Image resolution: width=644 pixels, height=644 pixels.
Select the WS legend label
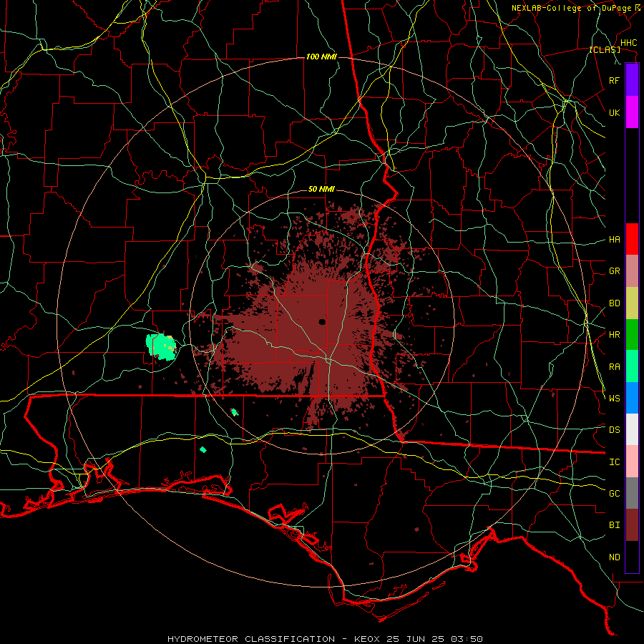[x=614, y=399]
